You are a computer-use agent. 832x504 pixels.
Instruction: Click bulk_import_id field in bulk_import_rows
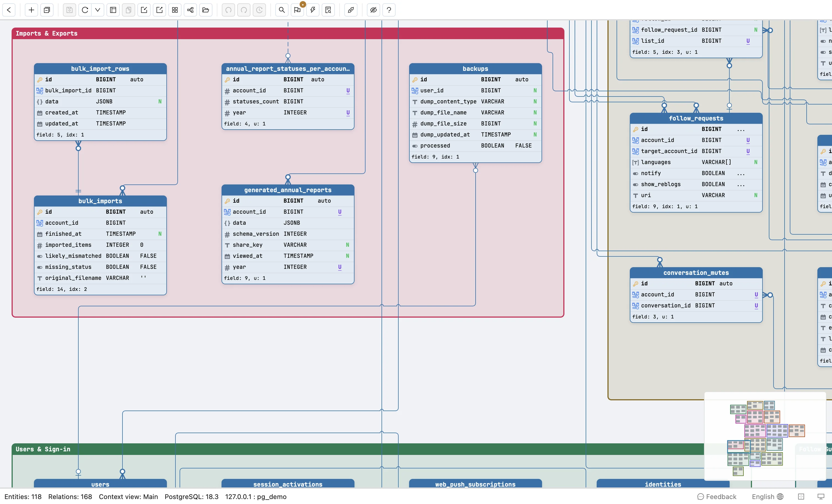100,90
